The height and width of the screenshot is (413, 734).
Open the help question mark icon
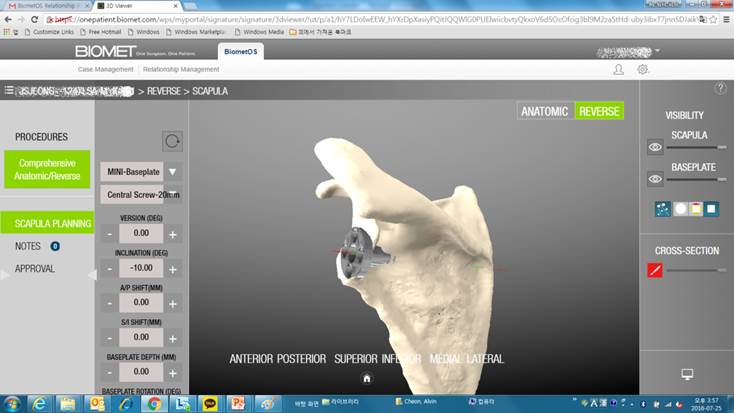coord(720,88)
